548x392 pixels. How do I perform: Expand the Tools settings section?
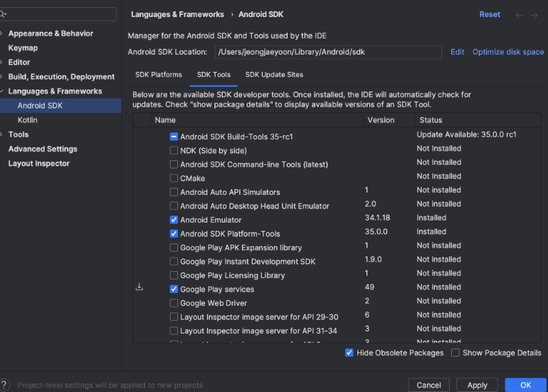(1, 134)
